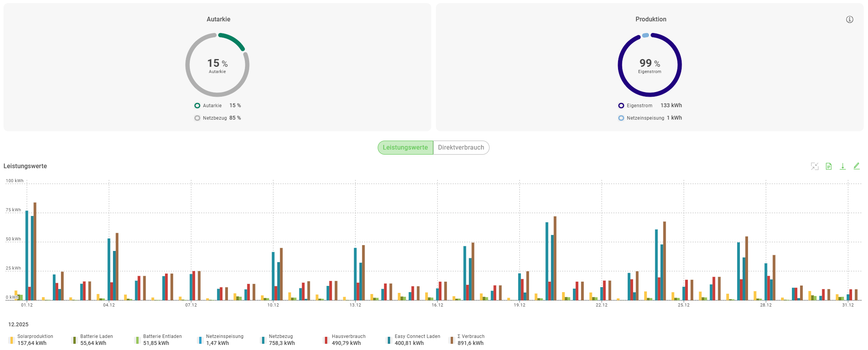Click the reset zoom arrows icon
This screenshot has width=868, height=350.
coord(814,166)
